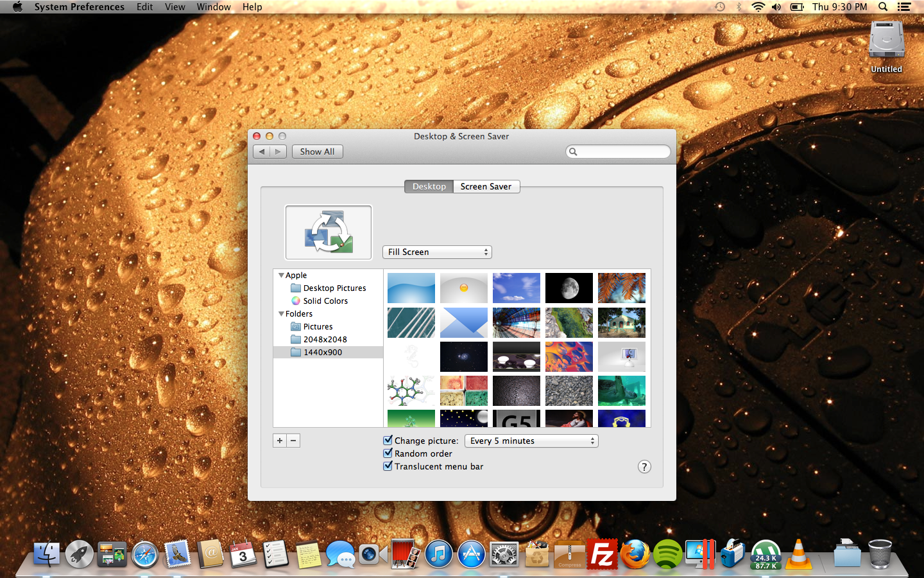Viewport: 924px width, 578px height.
Task: Open Compress archive icon in Dock
Action: tap(570, 554)
